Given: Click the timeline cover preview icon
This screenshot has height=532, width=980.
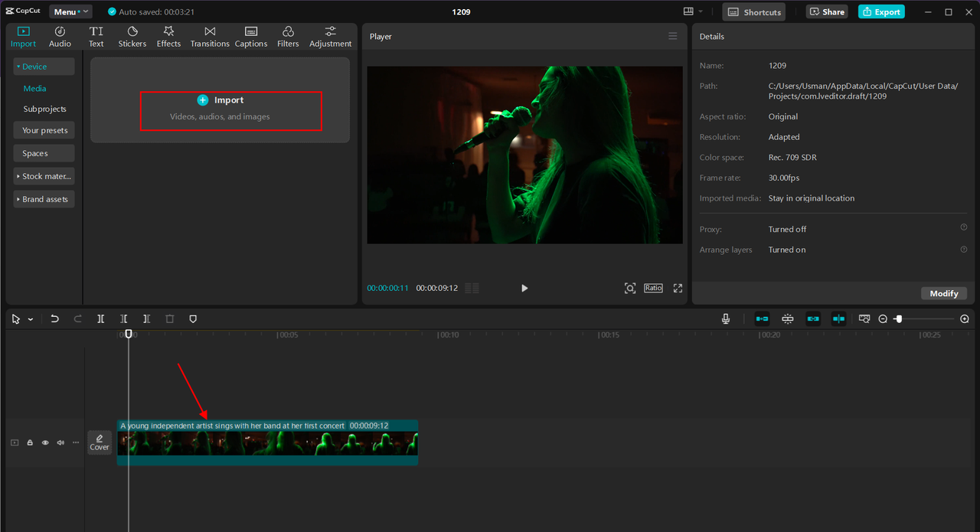Looking at the screenshot, I should (x=864, y=318).
